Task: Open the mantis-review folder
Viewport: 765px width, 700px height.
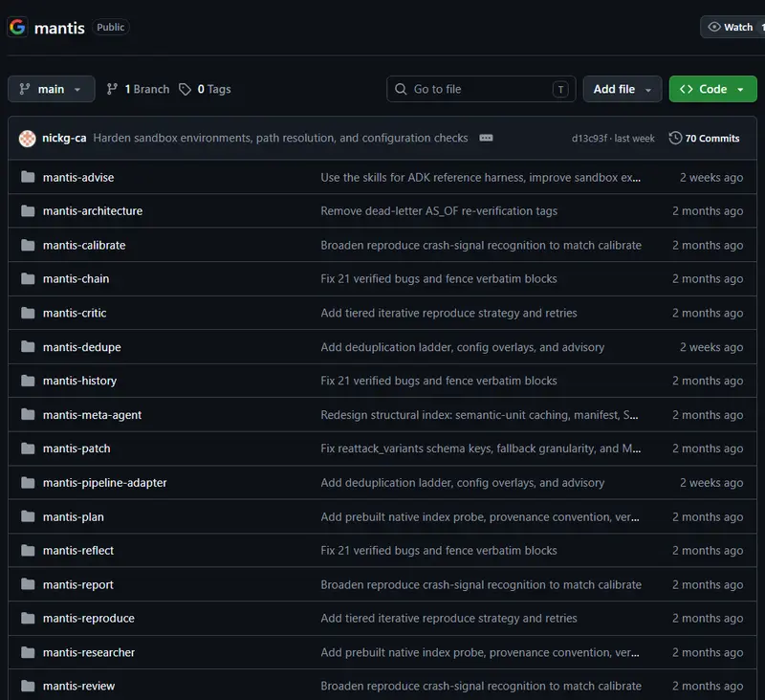Action: click(x=79, y=686)
